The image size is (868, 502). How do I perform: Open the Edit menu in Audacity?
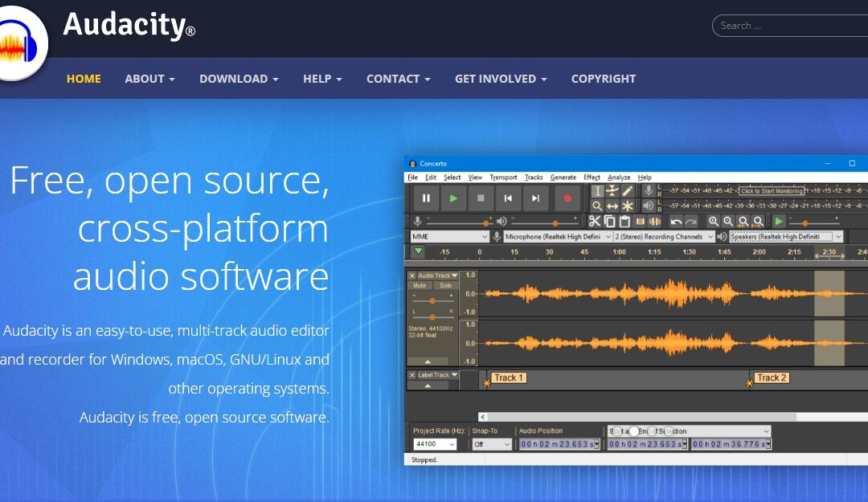pos(431,178)
